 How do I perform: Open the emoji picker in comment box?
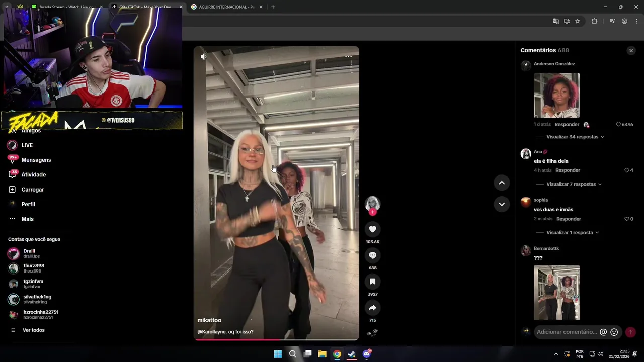[x=614, y=332]
